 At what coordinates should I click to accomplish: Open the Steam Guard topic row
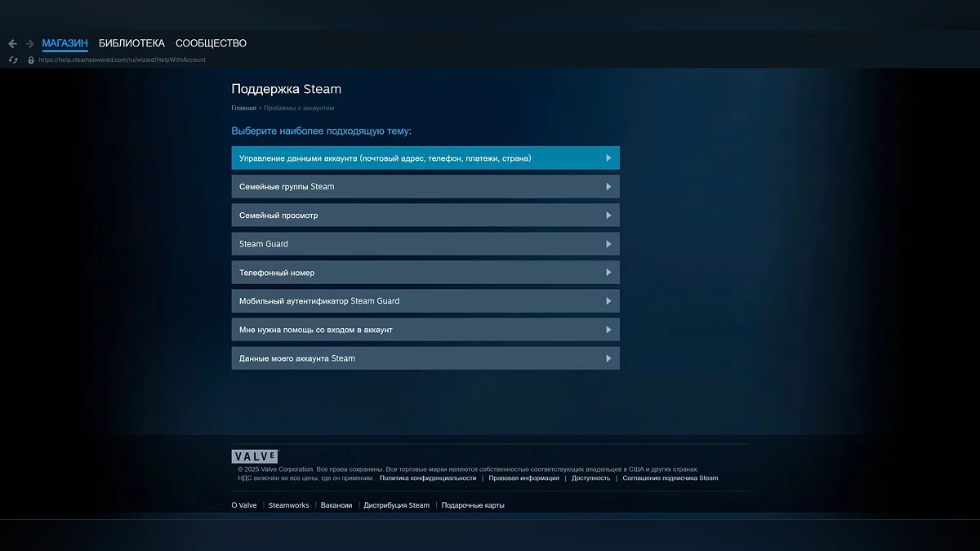pyautogui.click(x=425, y=243)
